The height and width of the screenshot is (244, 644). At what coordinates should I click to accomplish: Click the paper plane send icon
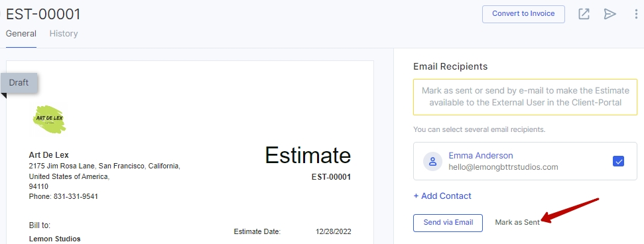[610, 14]
